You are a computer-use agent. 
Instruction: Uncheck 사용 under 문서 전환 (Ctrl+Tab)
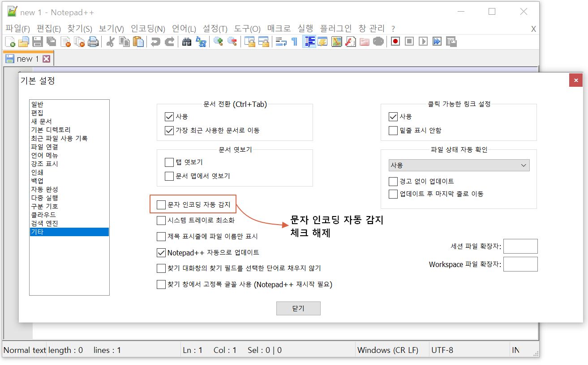[x=169, y=117]
